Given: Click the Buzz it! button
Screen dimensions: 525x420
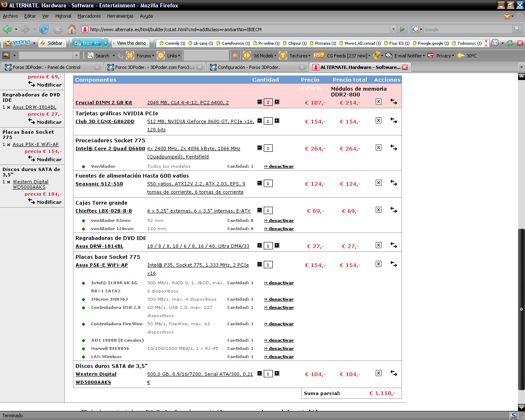Looking at the screenshot, I should [87, 43].
